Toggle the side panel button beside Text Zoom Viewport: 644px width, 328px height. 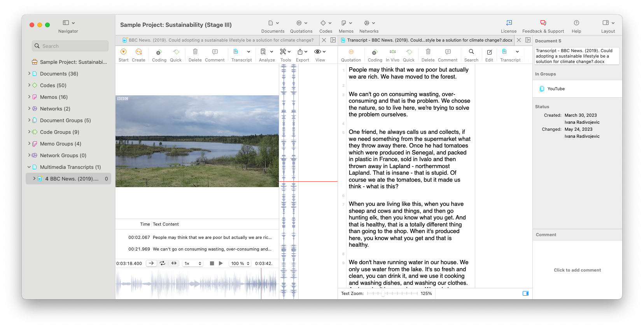pyautogui.click(x=525, y=293)
